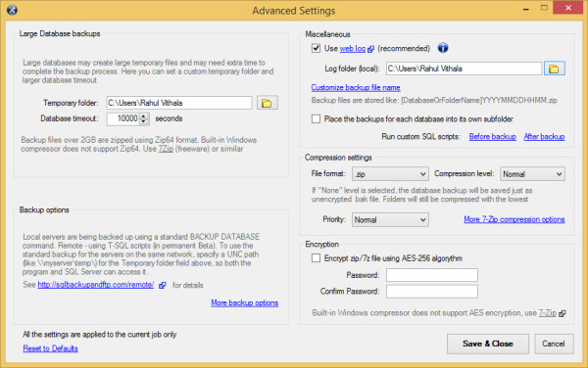
Task: Open the Compression level dropdown
Action: tap(532, 174)
